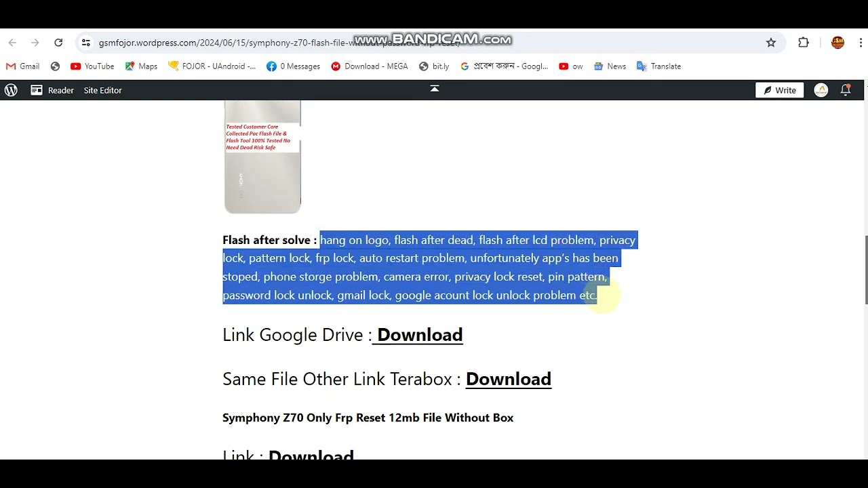Open the Chrome three-dot menu
Image resolution: width=868 pixels, height=488 pixels.
[860, 43]
